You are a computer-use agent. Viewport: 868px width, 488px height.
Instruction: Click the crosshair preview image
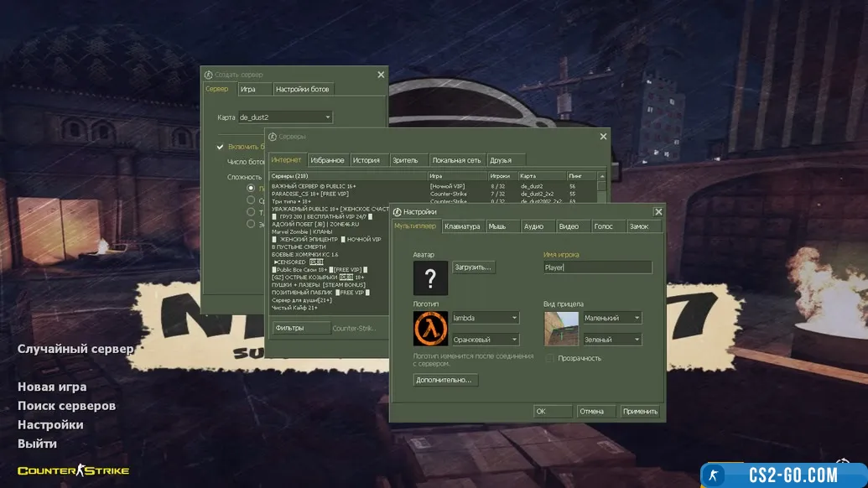[561, 329]
